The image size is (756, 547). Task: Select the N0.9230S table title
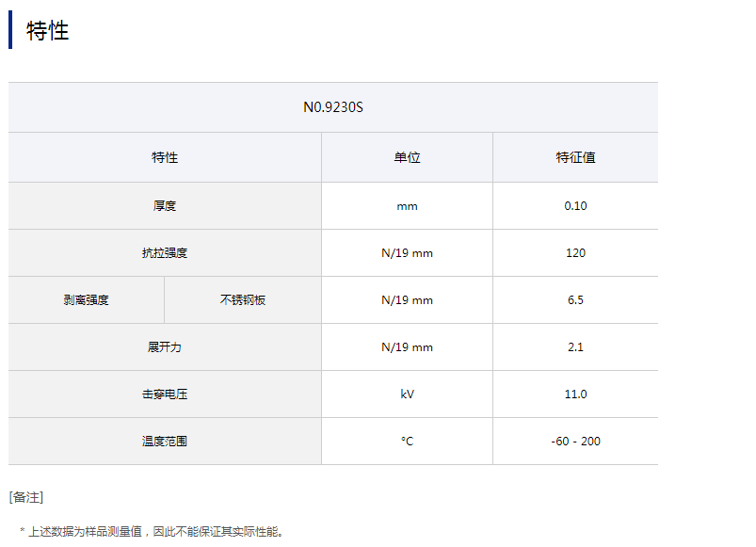pos(332,107)
